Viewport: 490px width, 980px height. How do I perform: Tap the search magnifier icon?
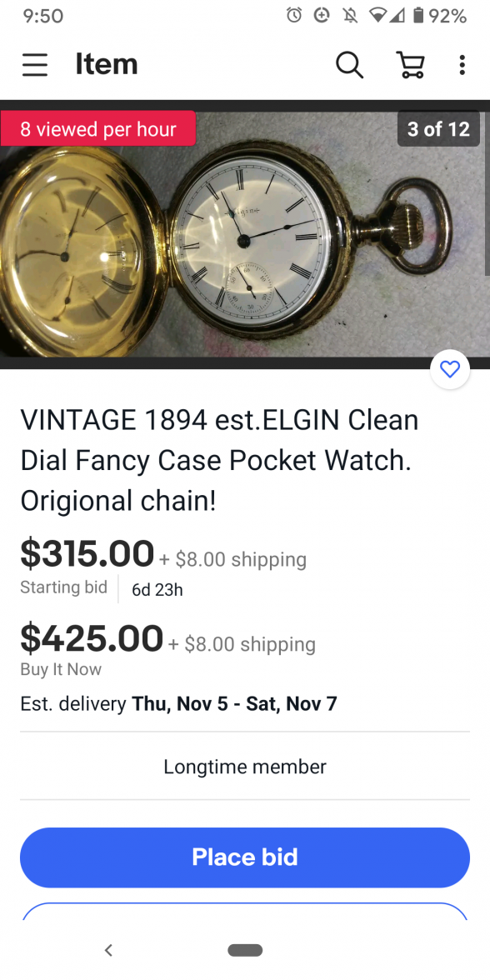click(349, 64)
